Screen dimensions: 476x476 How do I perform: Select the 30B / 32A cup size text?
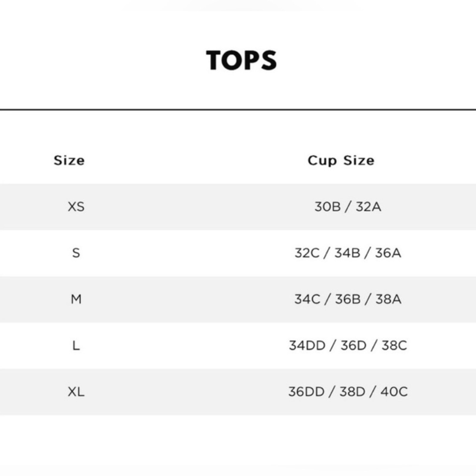348,207
